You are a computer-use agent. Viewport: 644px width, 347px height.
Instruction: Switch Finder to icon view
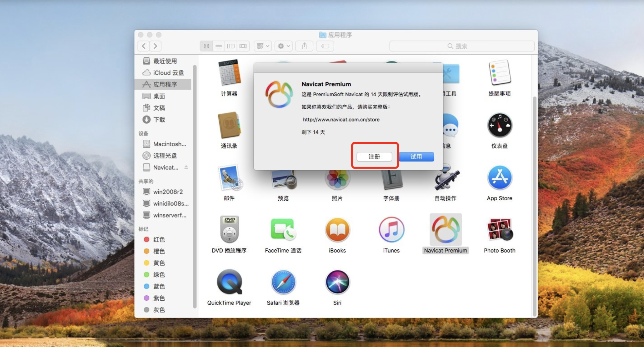[x=206, y=46]
